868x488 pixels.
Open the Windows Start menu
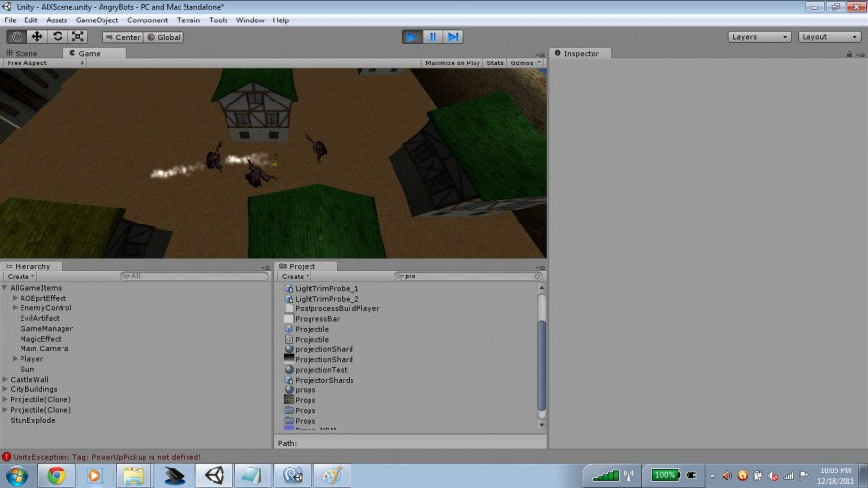(x=18, y=476)
